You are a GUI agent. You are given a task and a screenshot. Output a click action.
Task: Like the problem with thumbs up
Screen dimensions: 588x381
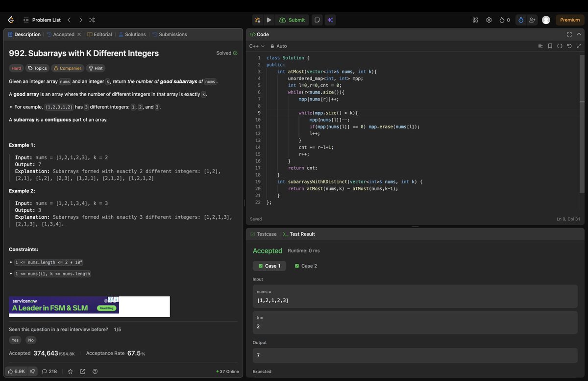tap(16, 371)
